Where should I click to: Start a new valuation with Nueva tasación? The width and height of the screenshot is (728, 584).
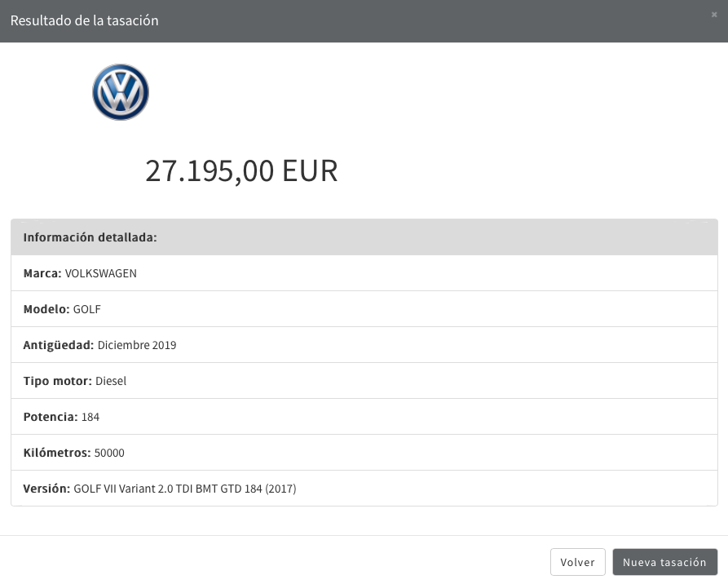pyautogui.click(x=664, y=562)
